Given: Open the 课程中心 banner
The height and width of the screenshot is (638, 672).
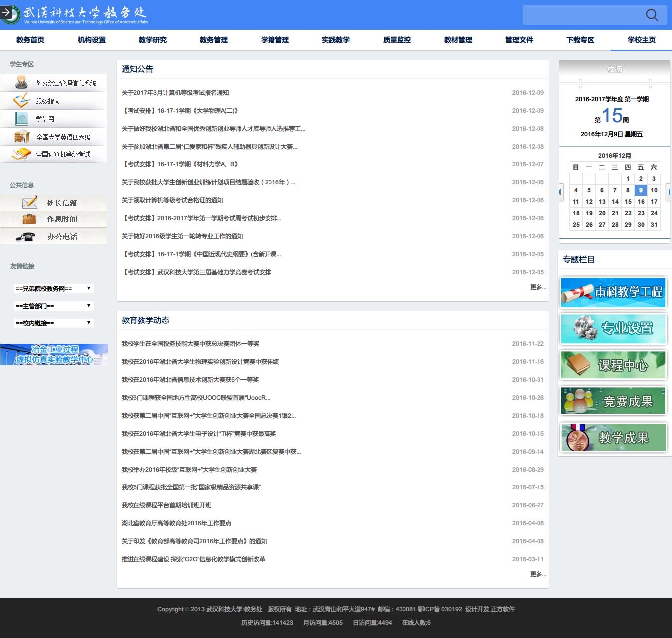Looking at the screenshot, I should [x=613, y=365].
